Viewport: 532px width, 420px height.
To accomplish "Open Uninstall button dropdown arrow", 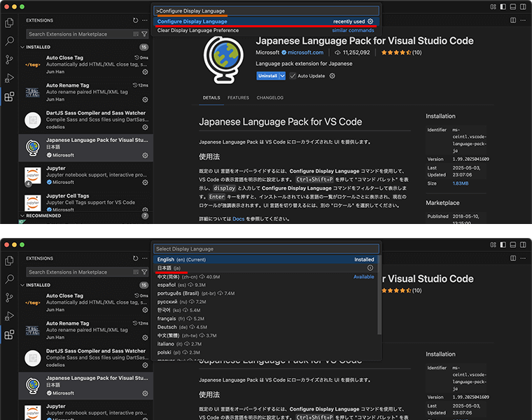I will point(282,76).
